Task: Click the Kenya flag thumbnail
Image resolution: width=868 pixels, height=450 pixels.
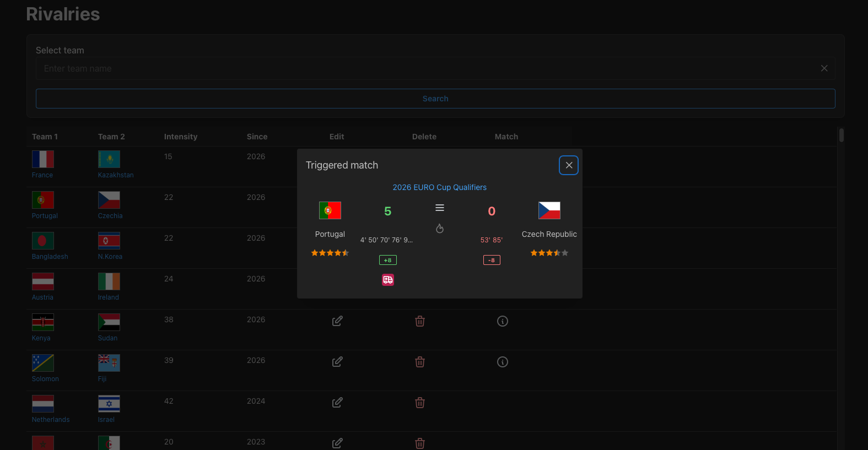Action: pyautogui.click(x=43, y=322)
